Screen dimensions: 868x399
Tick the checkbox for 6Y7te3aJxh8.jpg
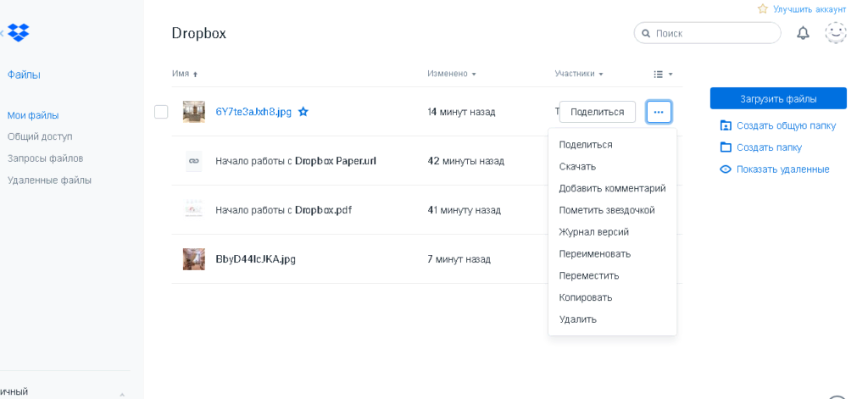point(161,112)
